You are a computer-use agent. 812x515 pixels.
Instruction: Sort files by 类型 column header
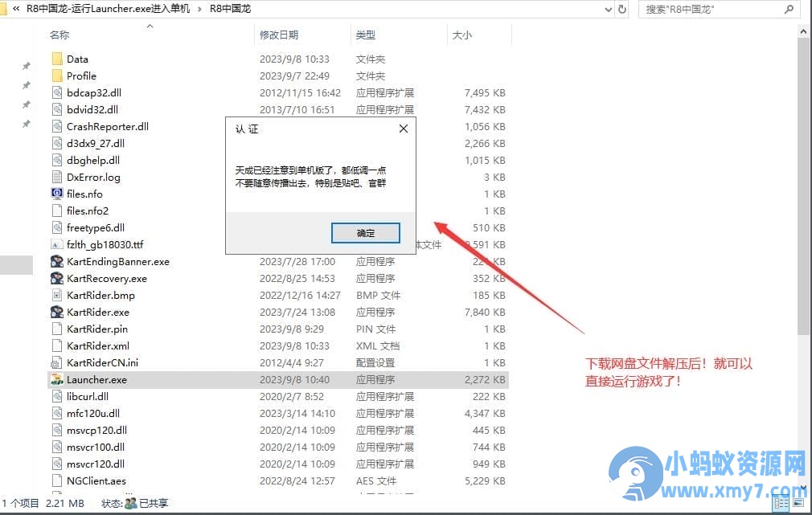(x=366, y=35)
